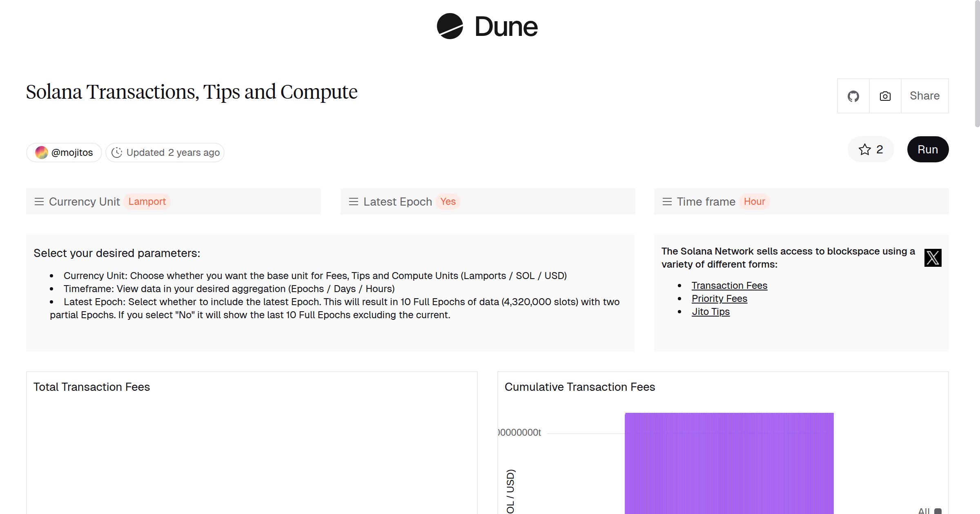The image size is (980, 514).
Task: Open the Lamport currency unit selector
Action: click(147, 201)
